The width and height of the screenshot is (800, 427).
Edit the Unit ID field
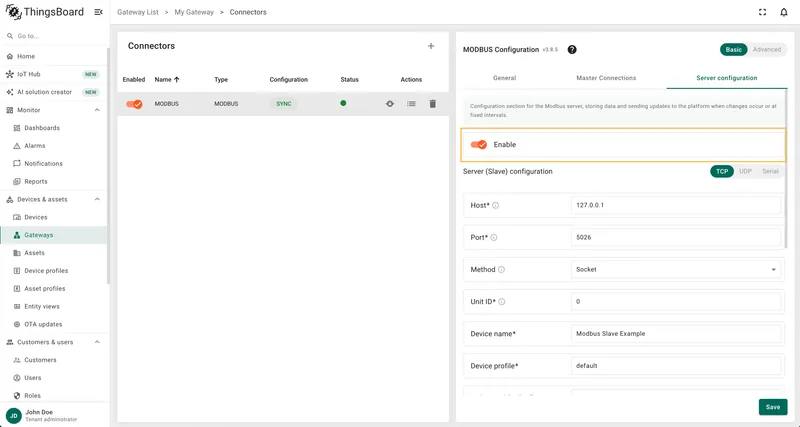(x=676, y=302)
